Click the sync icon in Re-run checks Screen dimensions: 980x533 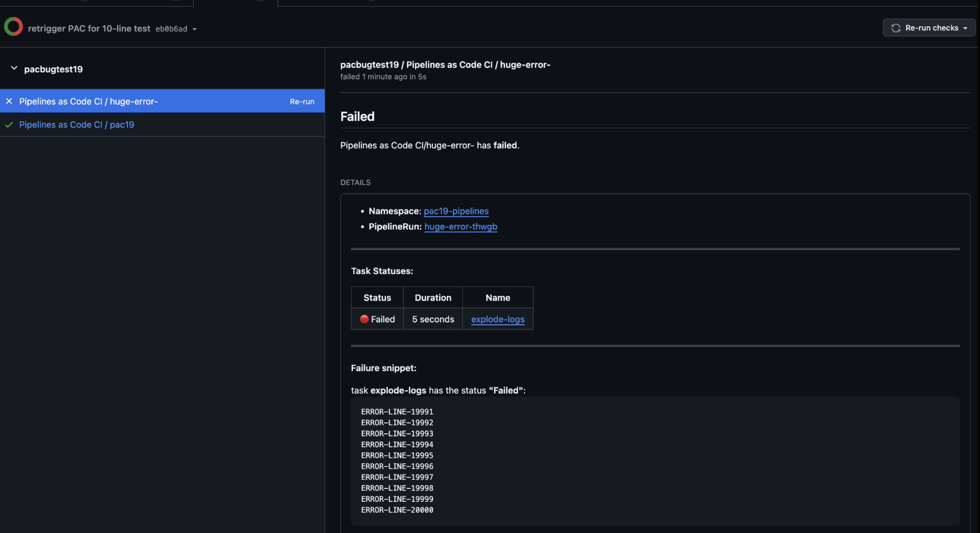896,28
